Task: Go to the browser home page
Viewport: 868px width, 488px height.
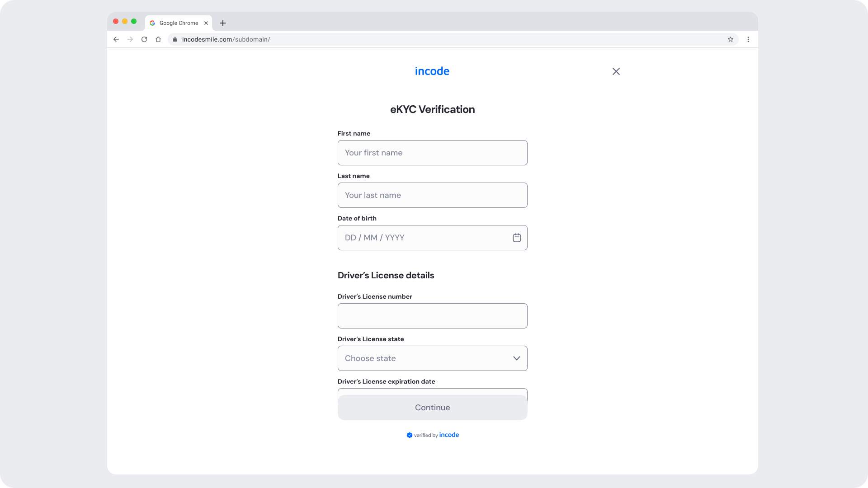Action: (158, 39)
